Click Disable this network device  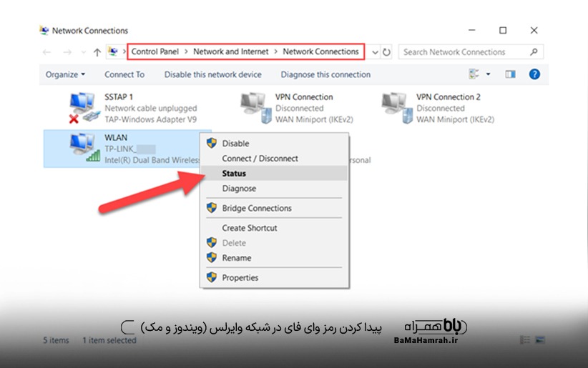(212, 74)
